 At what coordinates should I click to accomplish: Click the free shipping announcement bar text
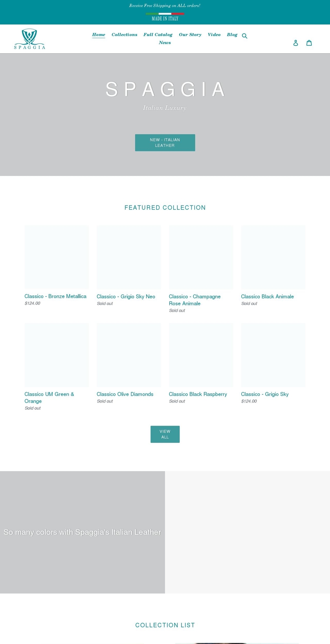tap(165, 5)
